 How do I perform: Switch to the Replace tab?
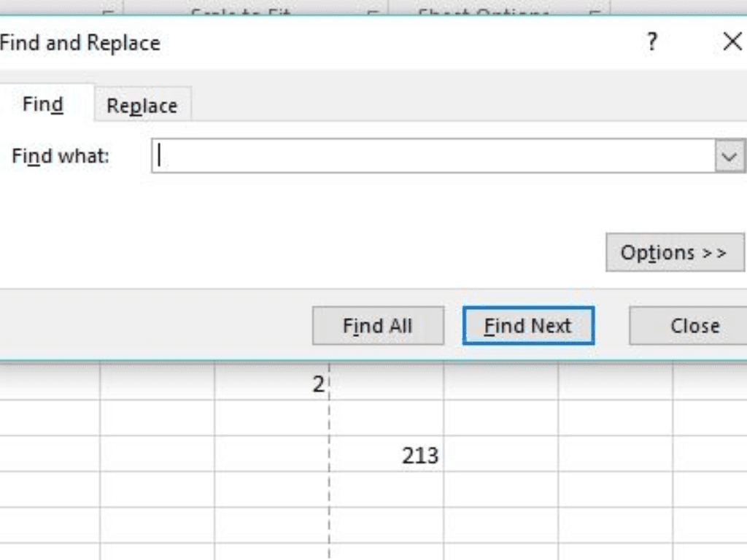(x=142, y=106)
